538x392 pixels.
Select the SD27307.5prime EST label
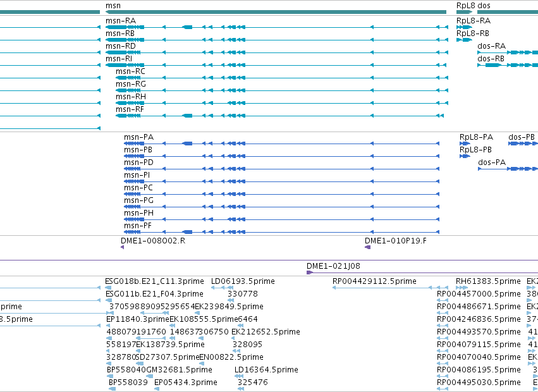[x=168, y=357]
